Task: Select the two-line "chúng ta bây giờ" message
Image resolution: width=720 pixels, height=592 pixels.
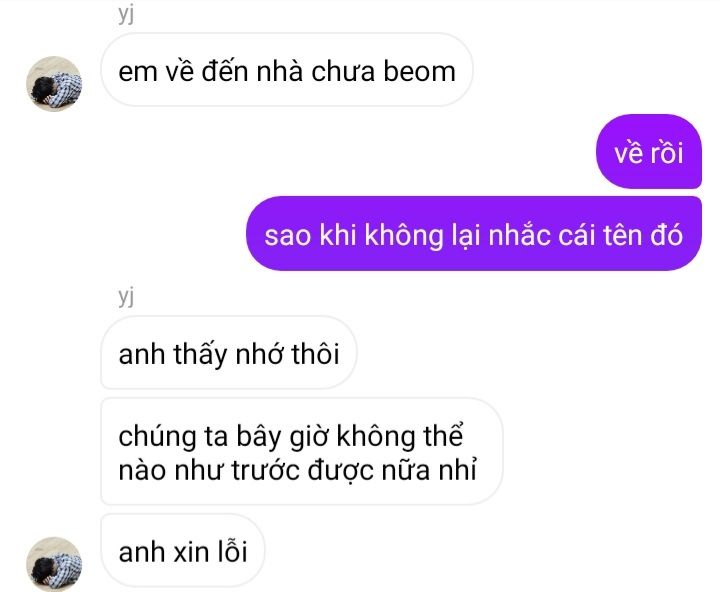Action: click(302, 451)
